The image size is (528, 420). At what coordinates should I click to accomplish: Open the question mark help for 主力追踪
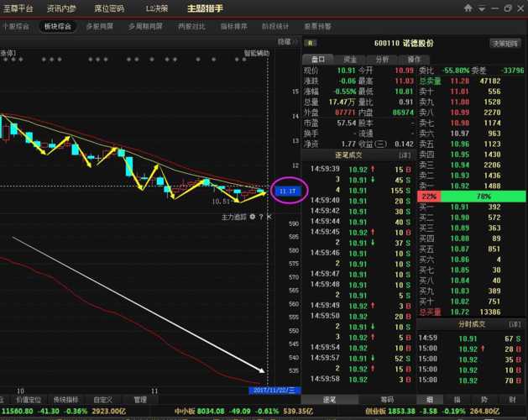click(261, 217)
